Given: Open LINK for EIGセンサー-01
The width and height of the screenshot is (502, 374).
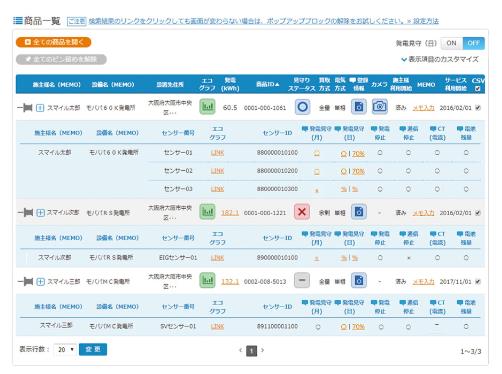Looking at the screenshot, I should [217, 258].
